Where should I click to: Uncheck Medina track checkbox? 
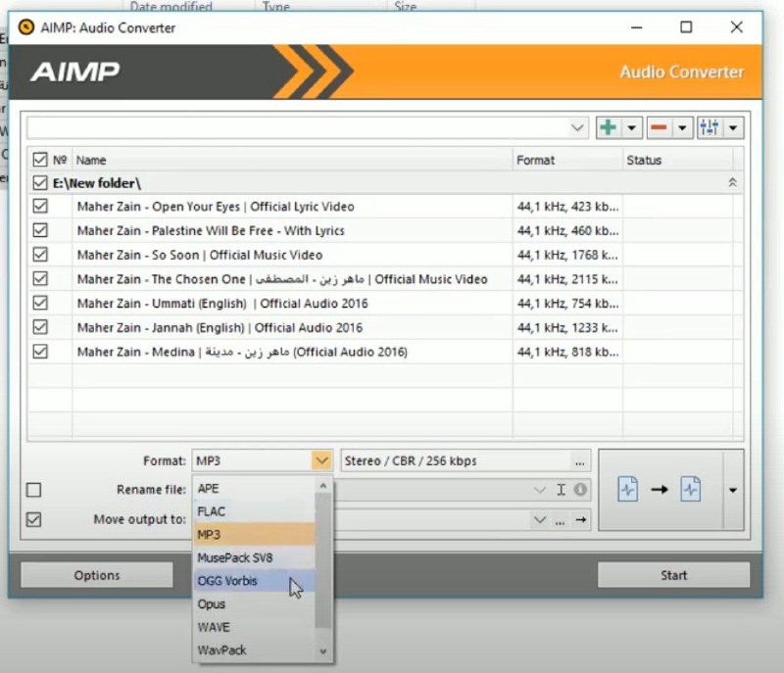(40, 352)
